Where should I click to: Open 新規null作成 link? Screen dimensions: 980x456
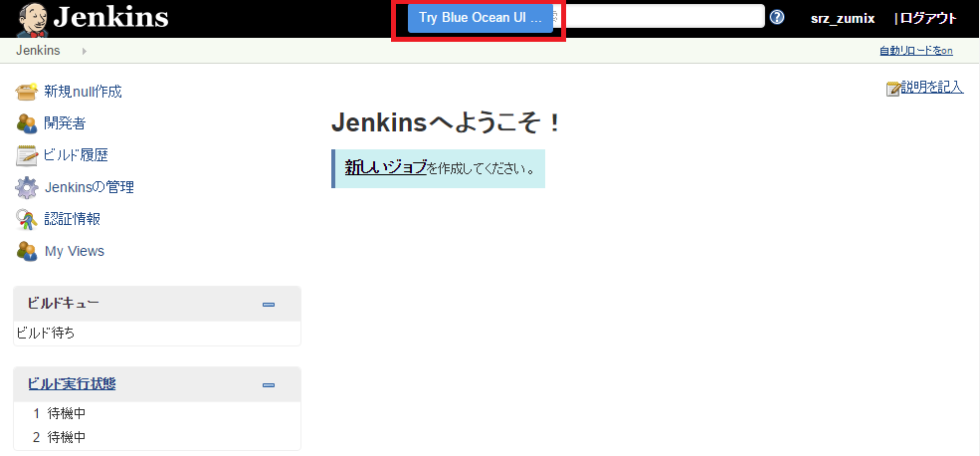(x=84, y=92)
